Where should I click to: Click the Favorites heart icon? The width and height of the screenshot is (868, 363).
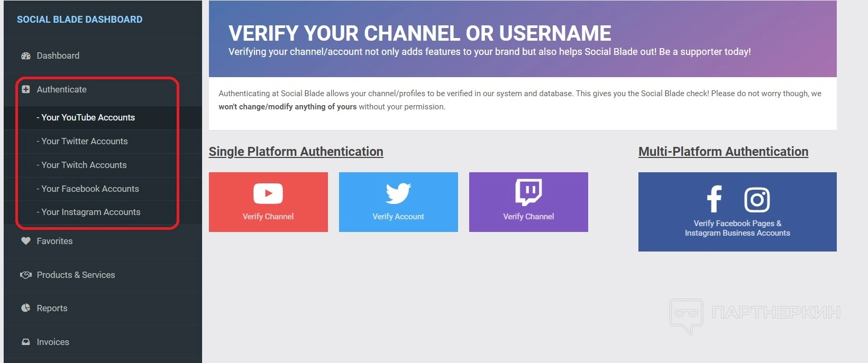point(25,241)
